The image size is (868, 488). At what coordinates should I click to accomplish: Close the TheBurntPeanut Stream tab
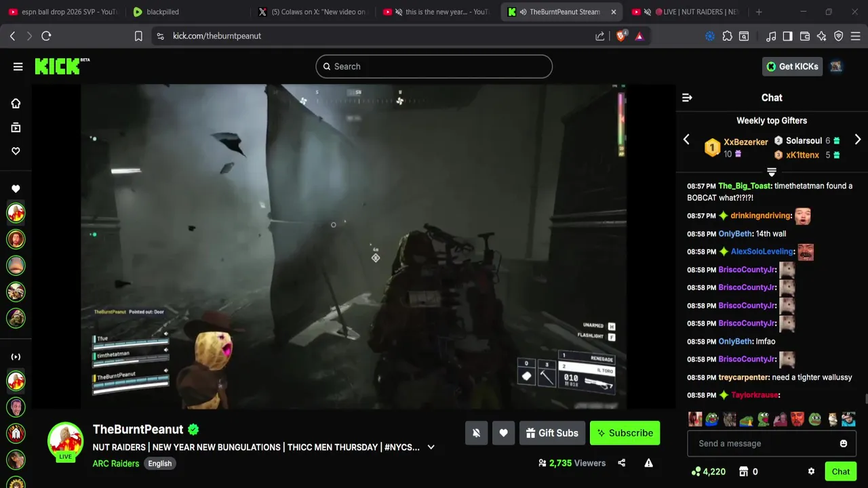click(614, 12)
